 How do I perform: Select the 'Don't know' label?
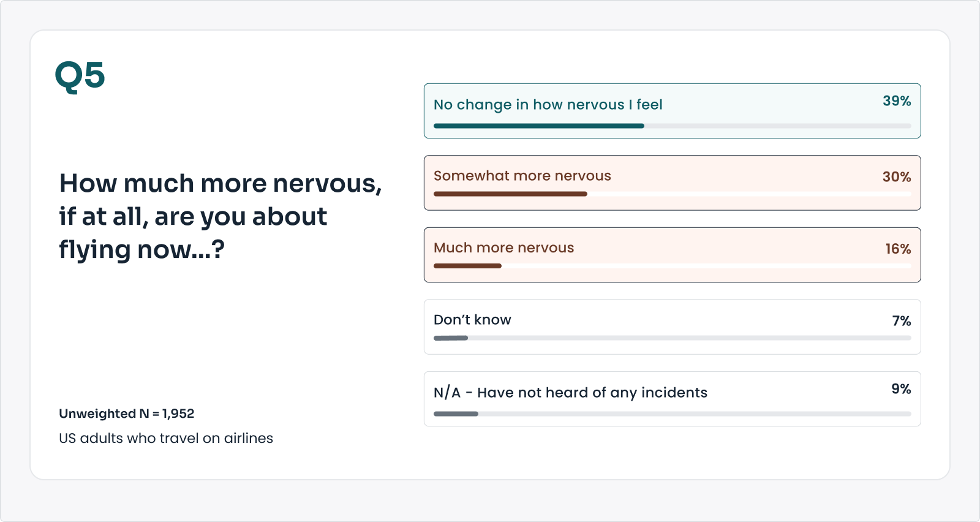coord(472,320)
